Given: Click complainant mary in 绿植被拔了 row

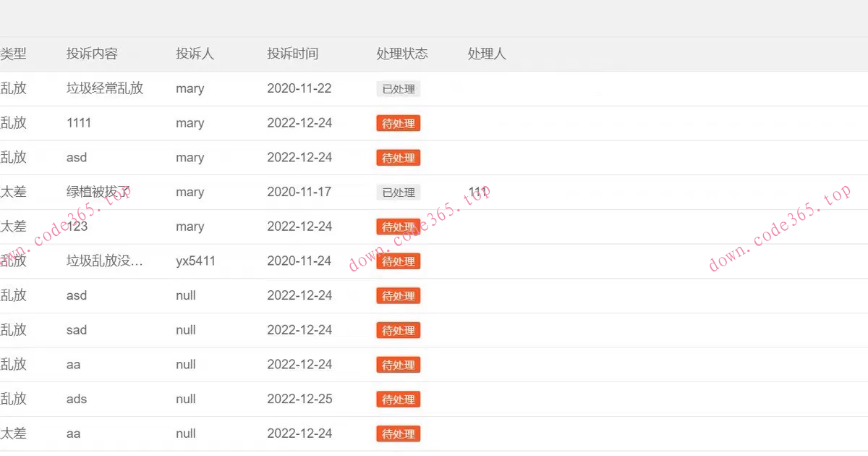Looking at the screenshot, I should (190, 193).
